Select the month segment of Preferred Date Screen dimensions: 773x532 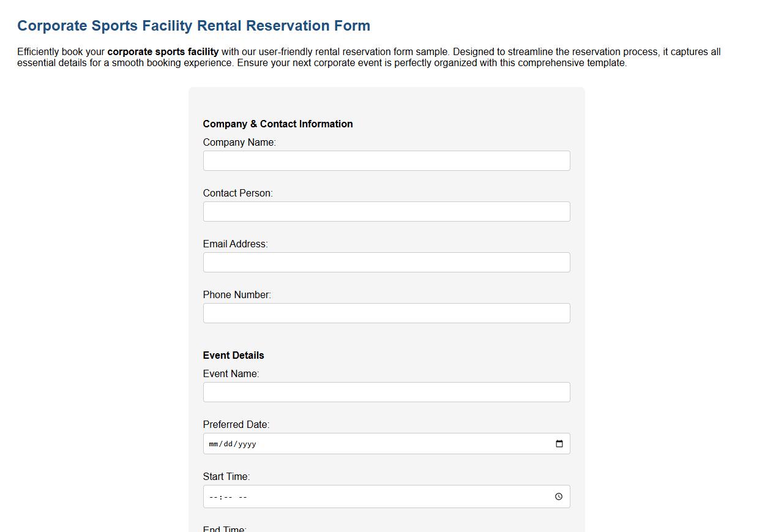(x=213, y=443)
